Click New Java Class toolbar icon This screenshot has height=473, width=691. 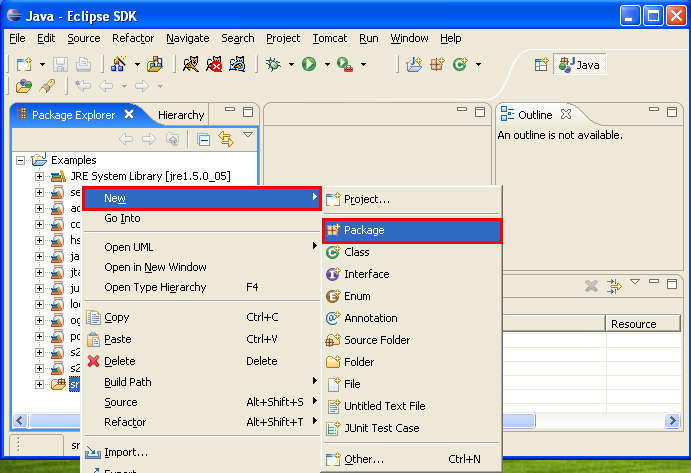click(461, 64)
